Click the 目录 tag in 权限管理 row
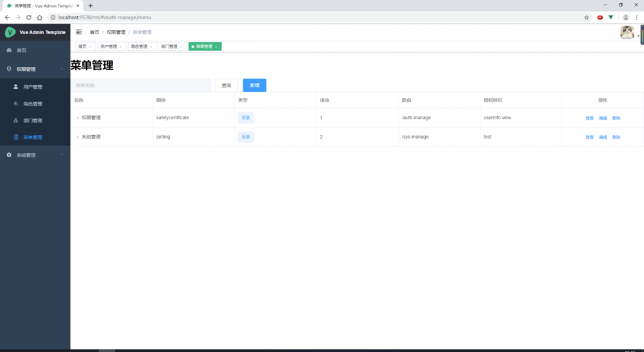Viewport: 644px width, 352px height. [x=245, y=117]
